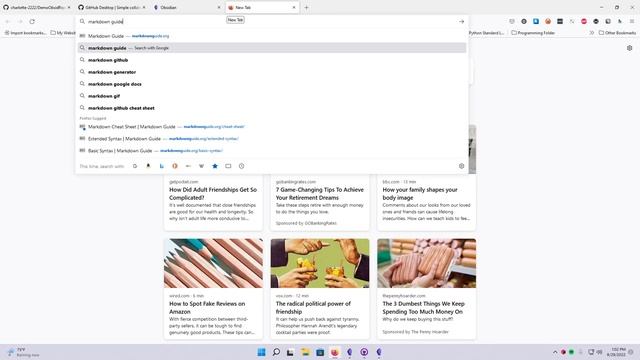This screenshot has width=640, height=360.
Task: Click the colored pencils article thumbnail
Action: (213, 263)
